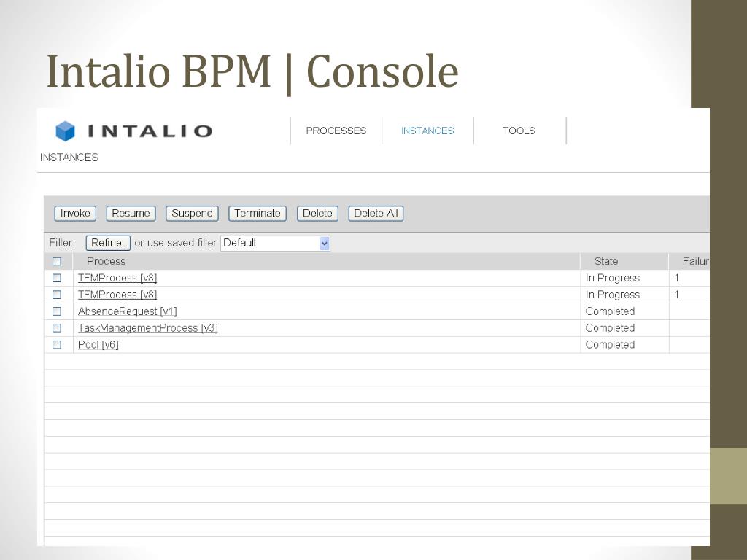The height and width of the screenshot is (560, 747).
Task: Click the INSTANCES breadcrumb heading
Action: [69, 157]
